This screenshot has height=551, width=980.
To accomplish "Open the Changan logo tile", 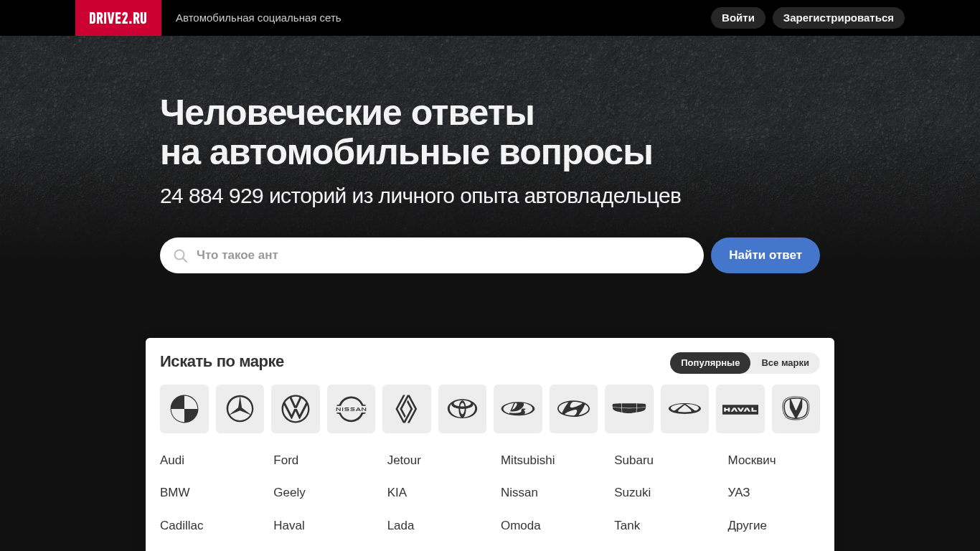I will point(796,409).
